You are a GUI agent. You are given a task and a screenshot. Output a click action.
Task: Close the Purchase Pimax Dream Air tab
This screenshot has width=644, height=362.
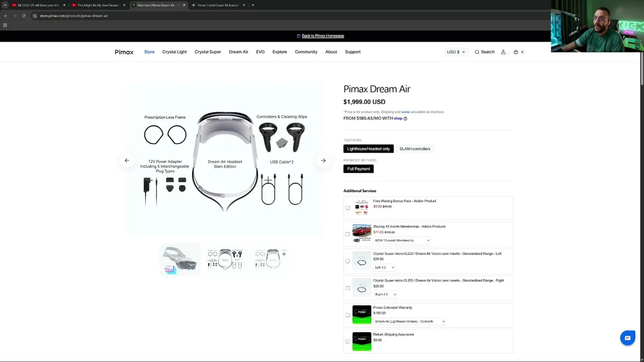[184, 5]
